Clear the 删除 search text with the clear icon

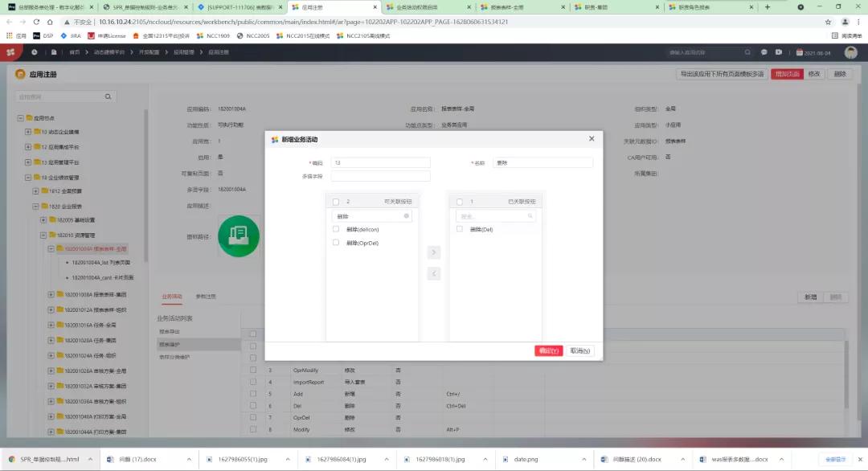pos(407,216)
